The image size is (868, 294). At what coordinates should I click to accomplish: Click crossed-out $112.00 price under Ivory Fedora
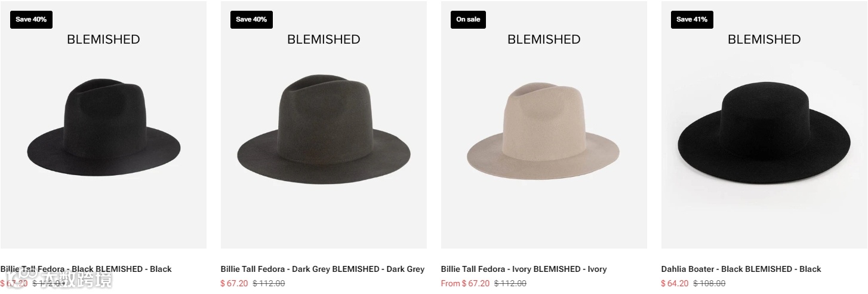pyautogui.click(x=510, y=283)
